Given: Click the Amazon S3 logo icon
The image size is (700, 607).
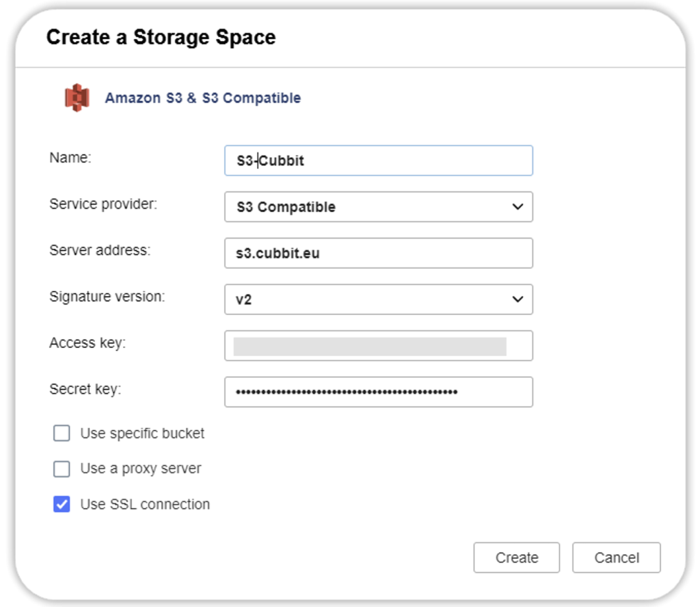Looking at the screenshot, I should pos(77,97).
